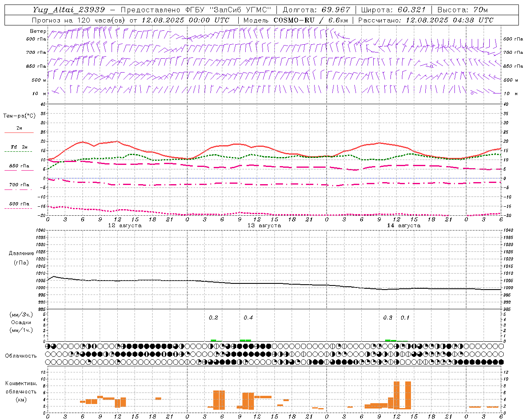This screenshot has width=525, height=420.
Task: Click the 'Долгота: 69.967' header field
Action: tap(317, 10)
